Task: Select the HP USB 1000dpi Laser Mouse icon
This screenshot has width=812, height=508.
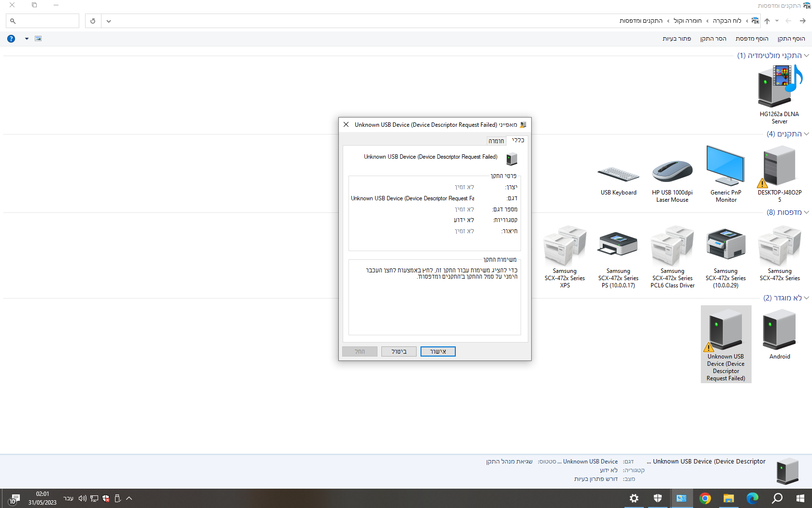Action: coord(672,171)
